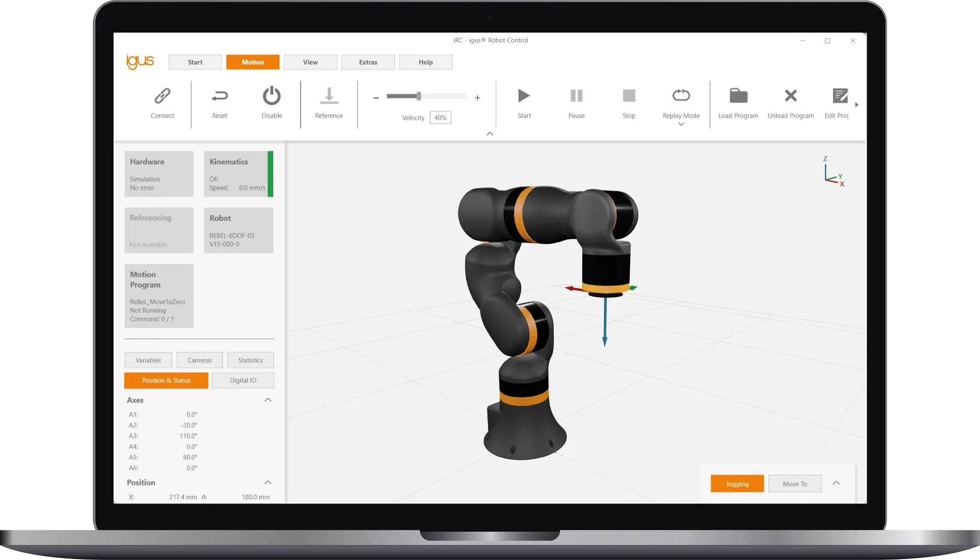Screen dimensions: 980x560
Task: Collapse the Position section
Action: pyautogui.click(x=267, y=482)
